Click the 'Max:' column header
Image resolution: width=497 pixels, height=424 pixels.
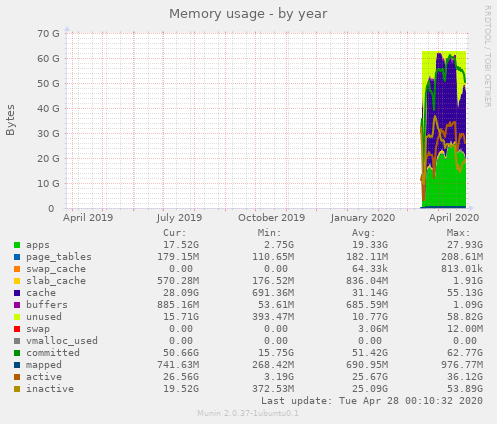[x=459, y=233]
